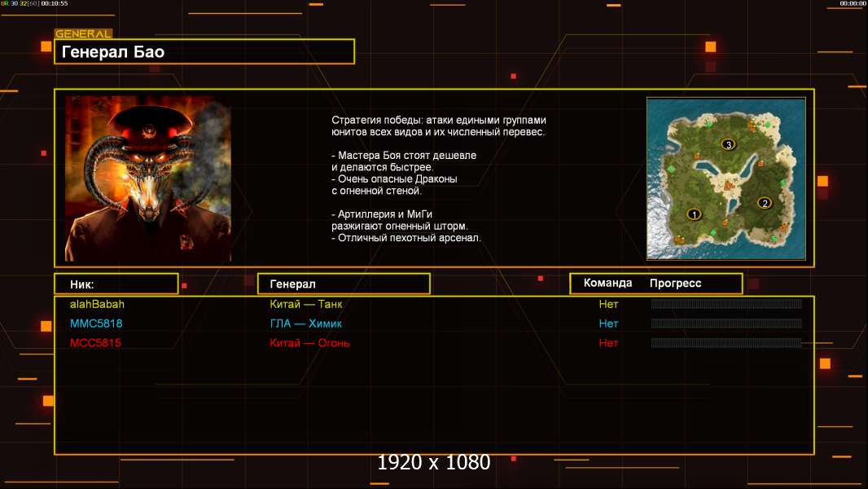Select start position 1 on the map
This screenshot has width=868, height=489.
(694, 214)
